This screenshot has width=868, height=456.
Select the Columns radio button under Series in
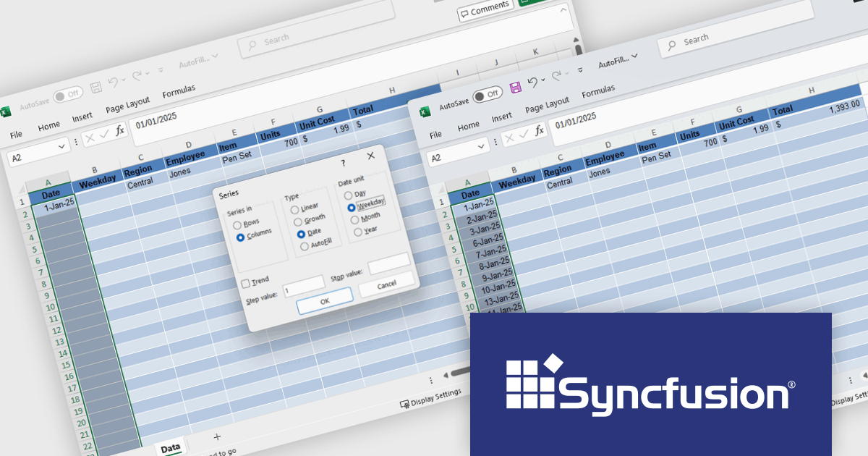coord(240,237)
